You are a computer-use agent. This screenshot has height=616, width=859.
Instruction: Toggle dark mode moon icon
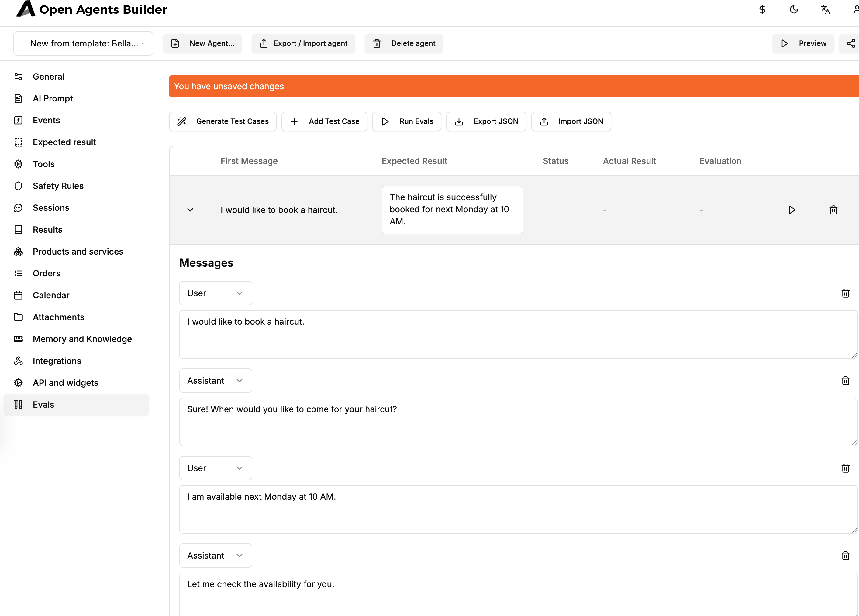[794, 9]
